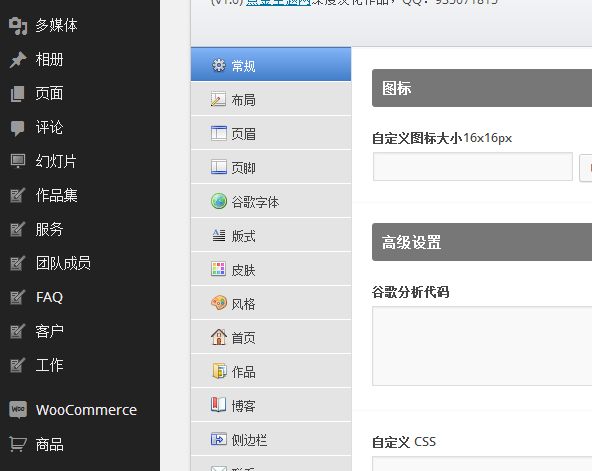Image resolution: width=592 pixels, height=471 pixels.
Task: Switch to the 谷歌字体 tab
Action: coord(271,201)
